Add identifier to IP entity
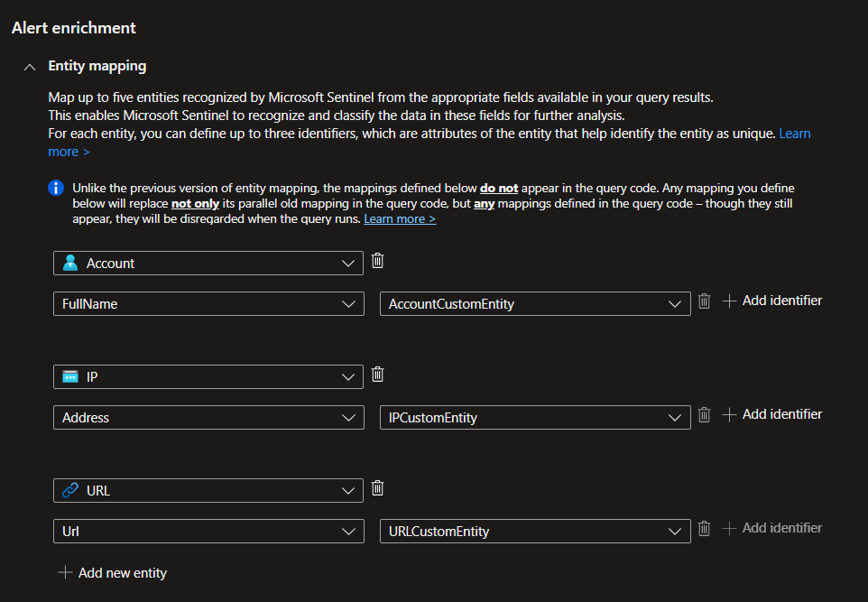Screen dimensions: 868x602 click(772, 414)
